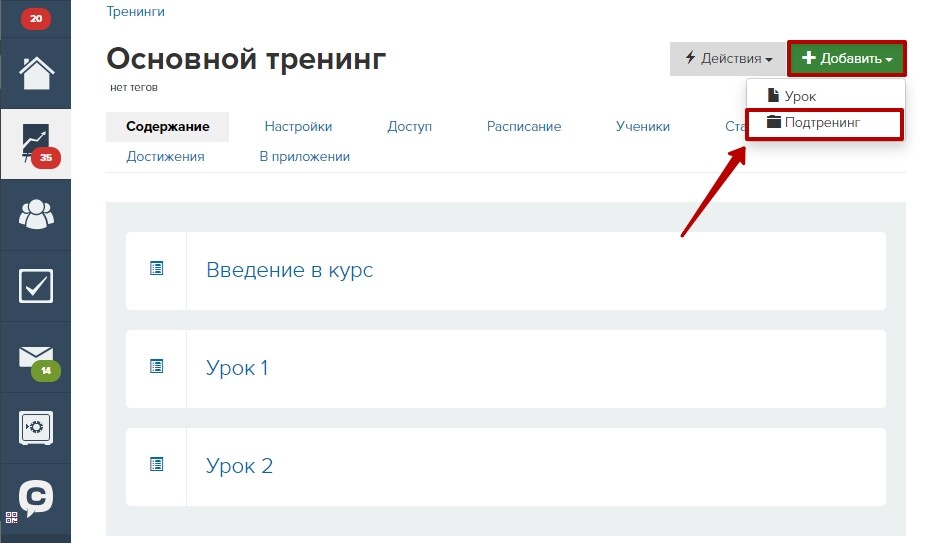Open the chat bubble icon in sidebar
Image resolution: width=933 pixels, height=543 pixels.
click(36, 497)
